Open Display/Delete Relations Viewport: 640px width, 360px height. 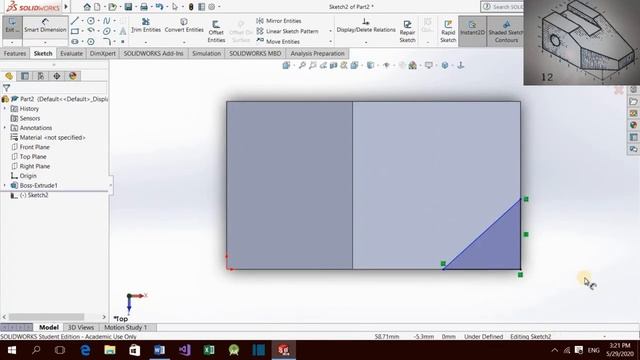[366, 25]
